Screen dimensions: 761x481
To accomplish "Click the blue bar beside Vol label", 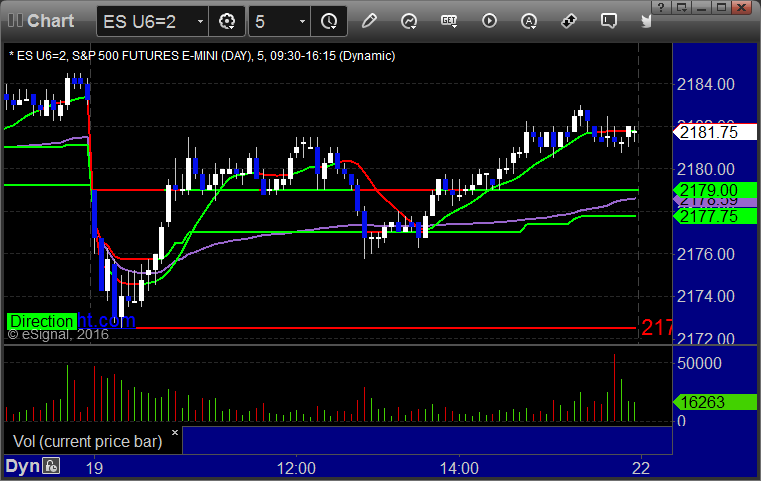I will pyautogui.click(x=427, y=440).
